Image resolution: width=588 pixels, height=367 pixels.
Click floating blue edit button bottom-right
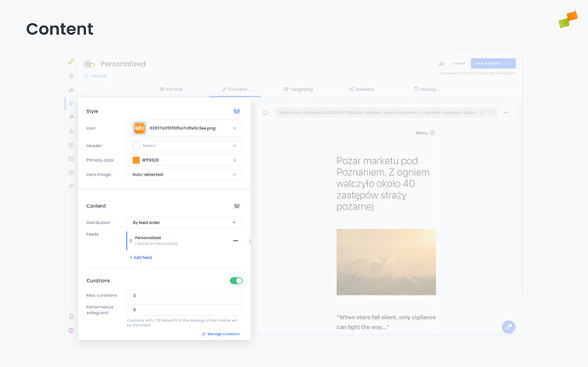[x=508, y=326]
